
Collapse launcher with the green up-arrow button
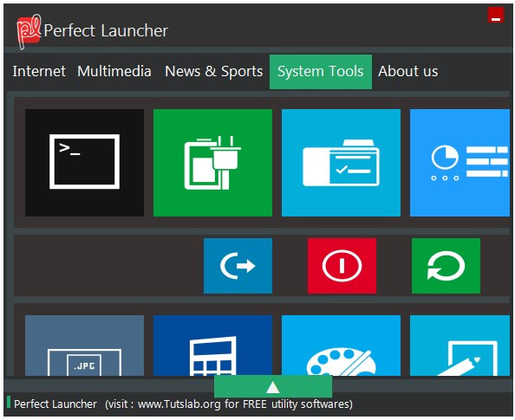tap(273, 386)
